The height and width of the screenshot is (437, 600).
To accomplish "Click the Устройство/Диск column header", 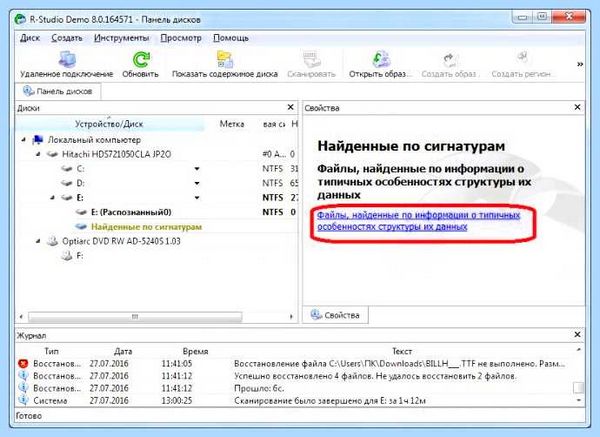I will pos(109,124).
